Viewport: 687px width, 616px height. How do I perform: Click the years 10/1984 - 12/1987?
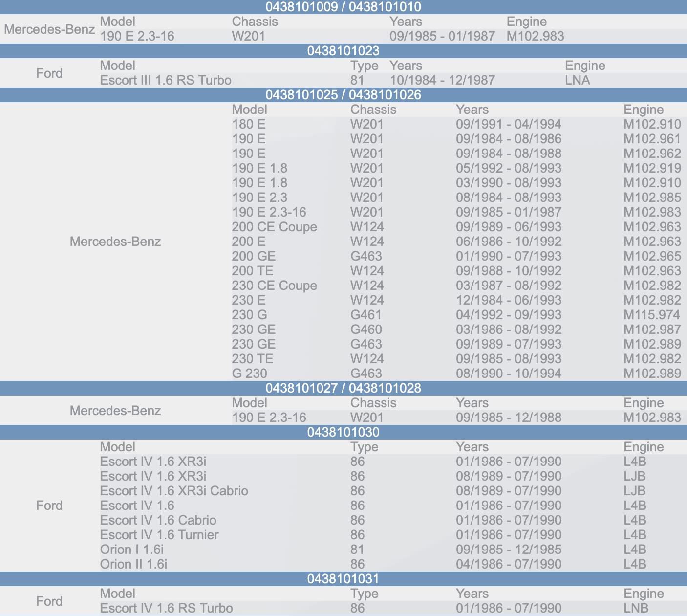pos(442,80)
